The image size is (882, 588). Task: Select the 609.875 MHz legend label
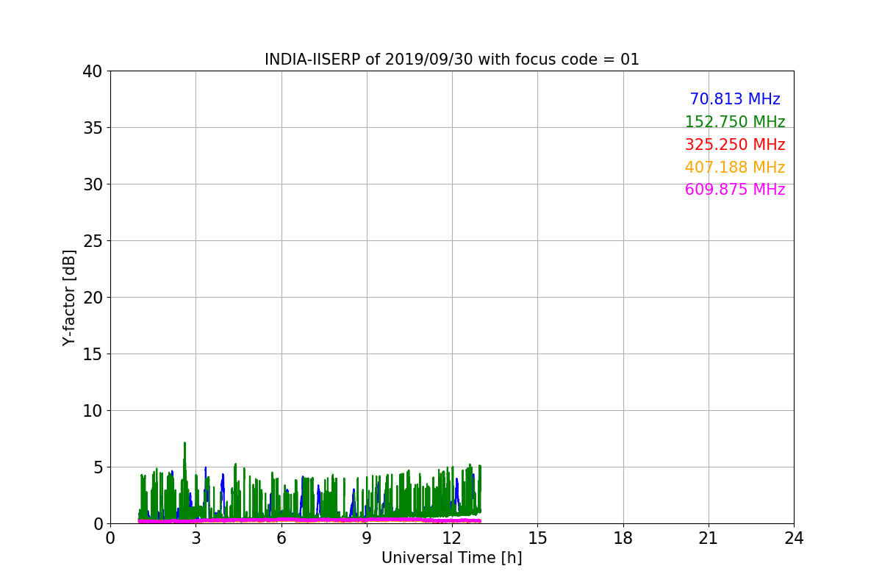coord(735,190)
